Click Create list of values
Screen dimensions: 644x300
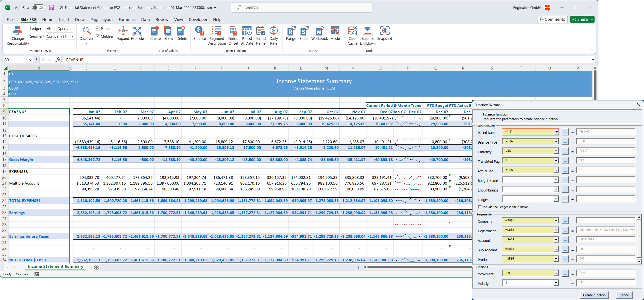point(155,33)
